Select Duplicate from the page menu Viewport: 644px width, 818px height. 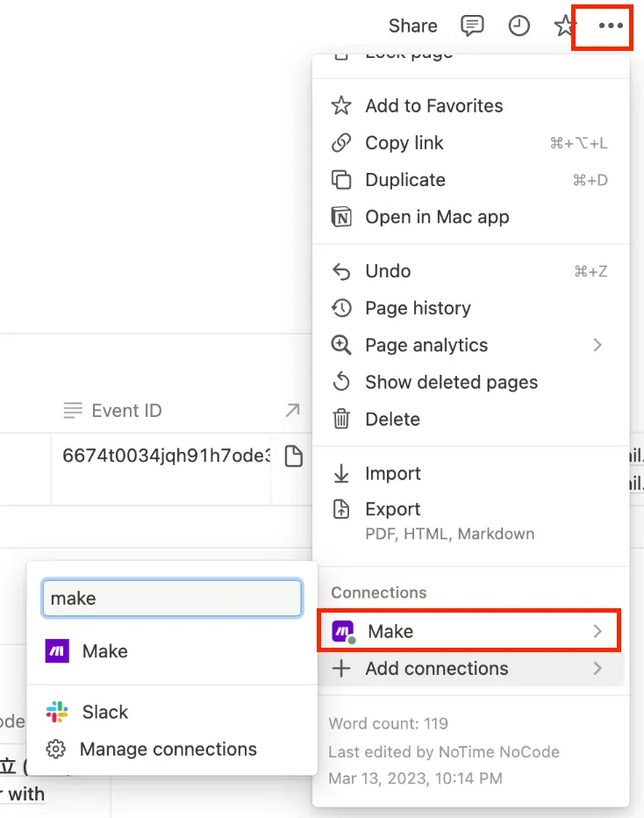405,180
